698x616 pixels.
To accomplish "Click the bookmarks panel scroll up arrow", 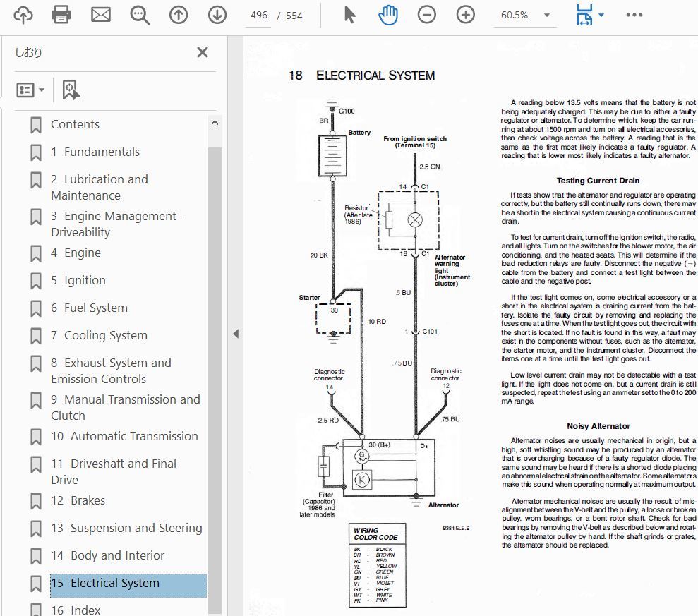I will point(215,123).
